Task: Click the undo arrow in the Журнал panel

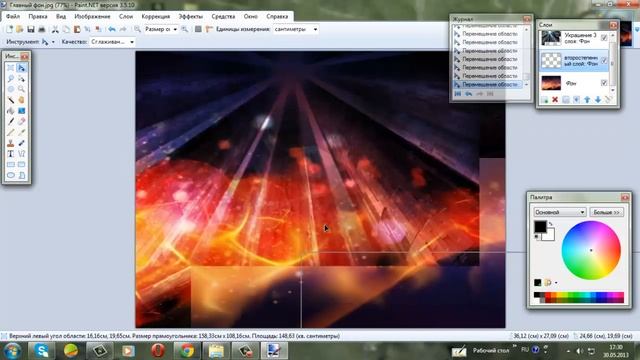Action: (469, 94)
